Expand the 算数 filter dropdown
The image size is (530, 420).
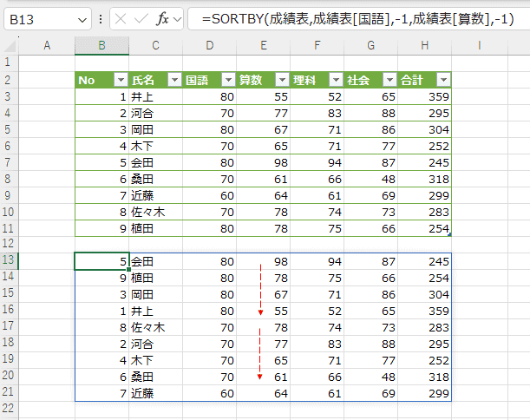pyautogui.click(x=281, y=80)
